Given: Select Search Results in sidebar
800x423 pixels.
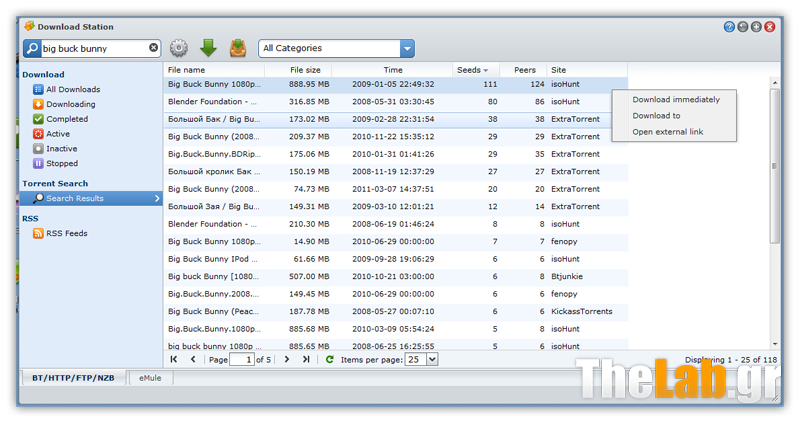Looking at the screenshot, I should (91, 198).
